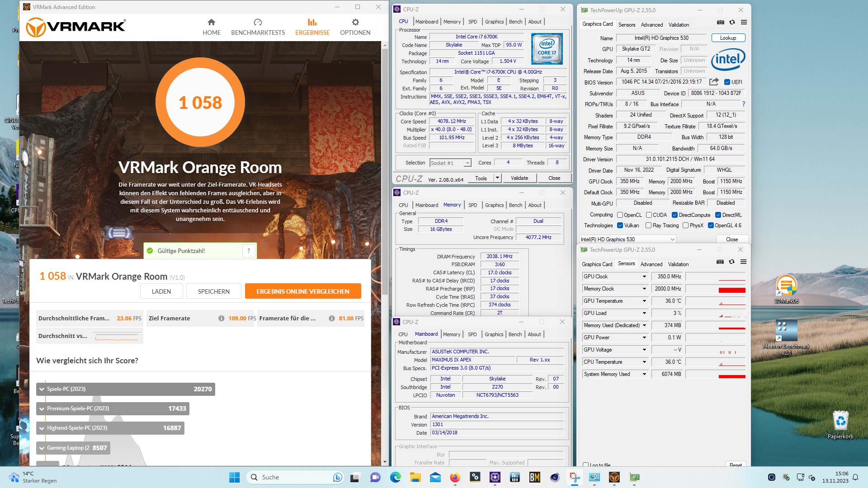Open CPU-Z Tools dropdown arrow
Viewport: 868px width, 488px height.
[x=497, y=178]
